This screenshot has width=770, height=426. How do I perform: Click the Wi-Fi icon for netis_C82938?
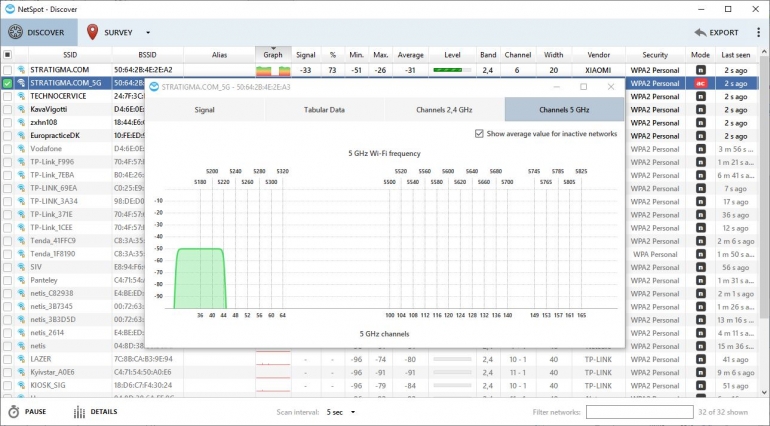(21, 293)
